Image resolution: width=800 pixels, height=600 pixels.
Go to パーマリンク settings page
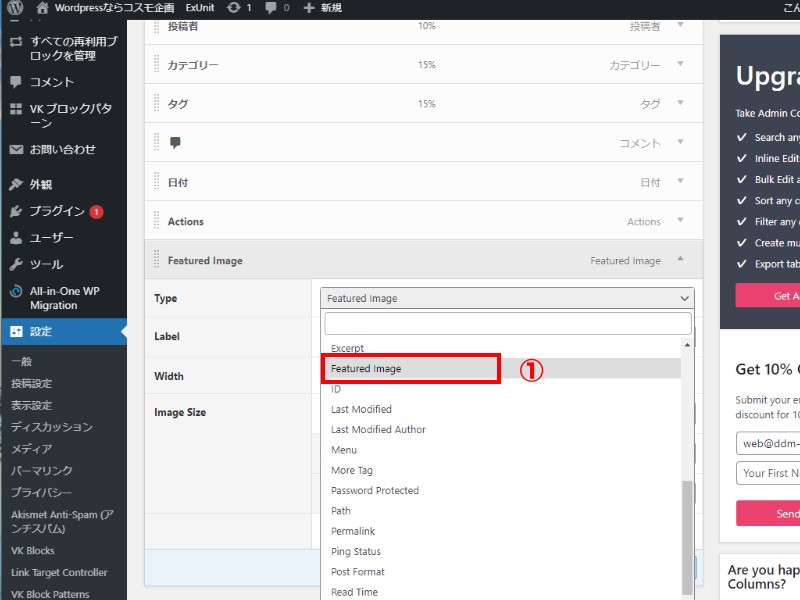(42, 470)
